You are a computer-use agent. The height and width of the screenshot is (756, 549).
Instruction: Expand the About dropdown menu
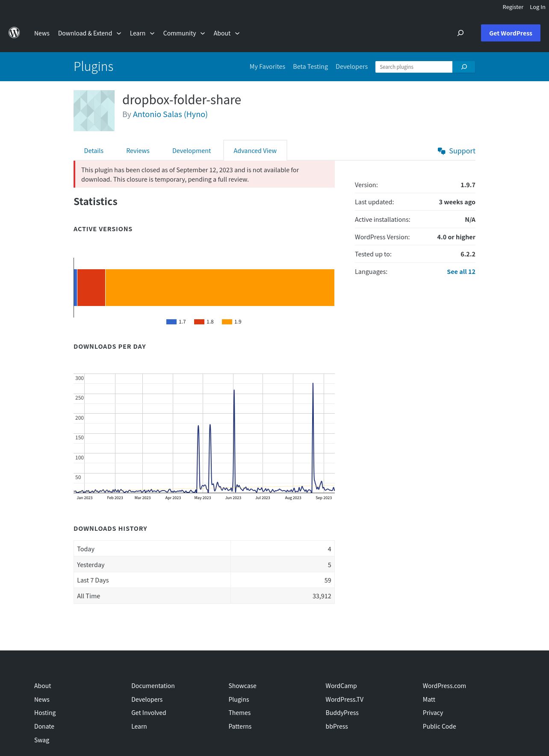(x=227, y=33)
